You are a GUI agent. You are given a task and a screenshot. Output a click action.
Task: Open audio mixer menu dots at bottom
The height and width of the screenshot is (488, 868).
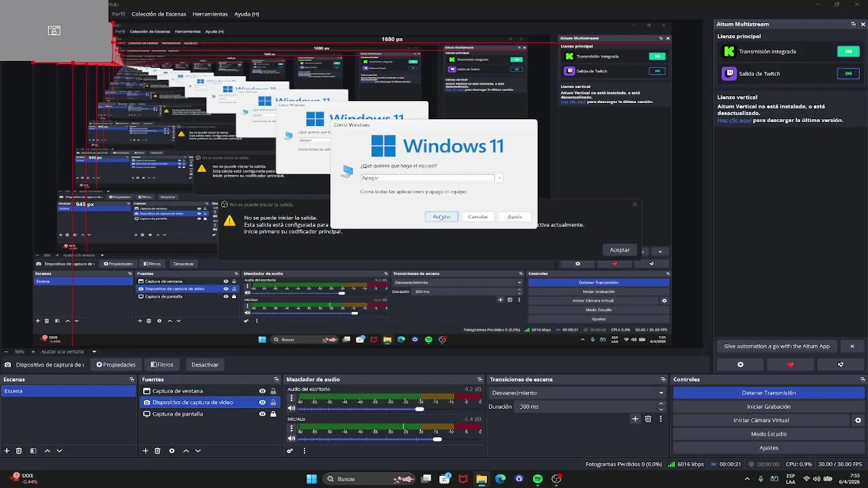[x=304, y=451]
